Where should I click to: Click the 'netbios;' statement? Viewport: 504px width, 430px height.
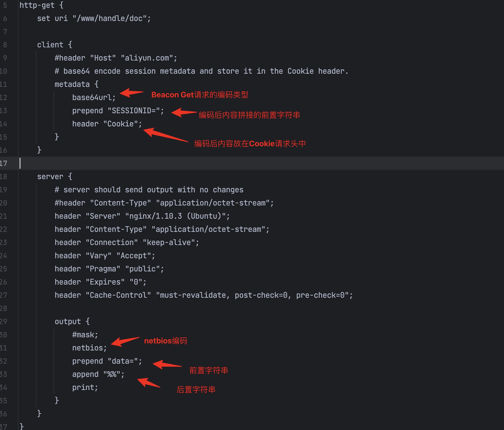tap(89, 348)
